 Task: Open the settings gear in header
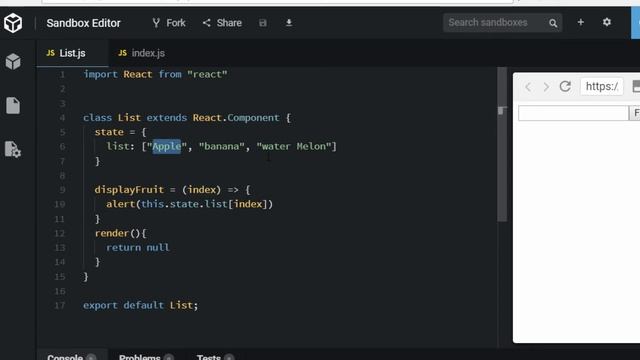coord(607,22)
